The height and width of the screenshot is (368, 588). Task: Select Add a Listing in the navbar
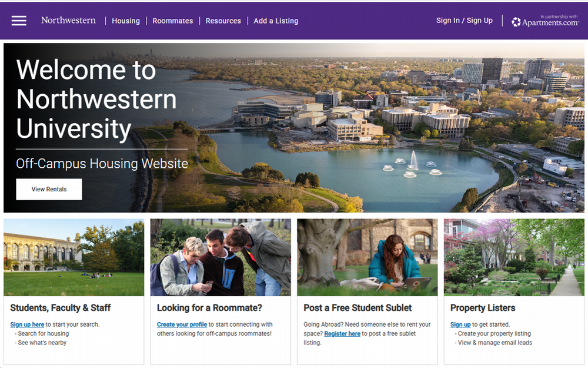[x=276, y=21]
